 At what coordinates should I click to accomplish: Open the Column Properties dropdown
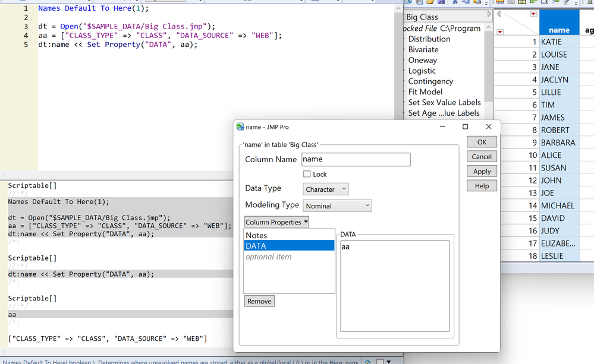coord(276,222)
